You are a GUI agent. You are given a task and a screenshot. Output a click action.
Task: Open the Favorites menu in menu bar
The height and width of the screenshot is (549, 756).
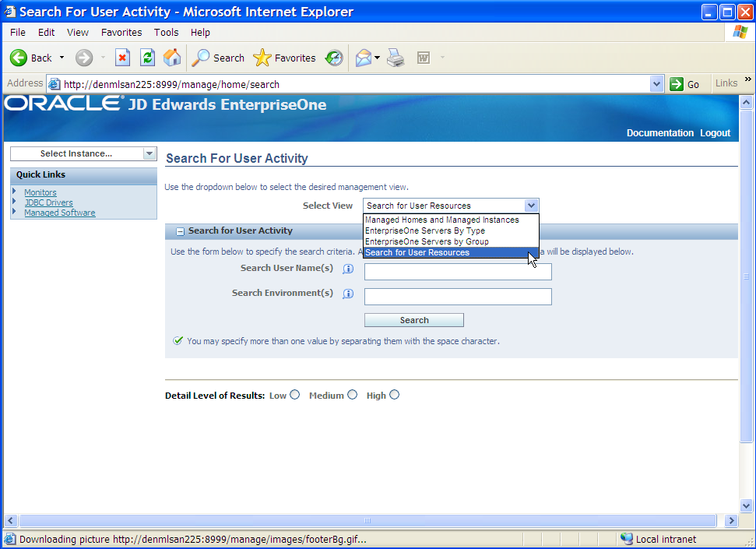coord(121,33)
